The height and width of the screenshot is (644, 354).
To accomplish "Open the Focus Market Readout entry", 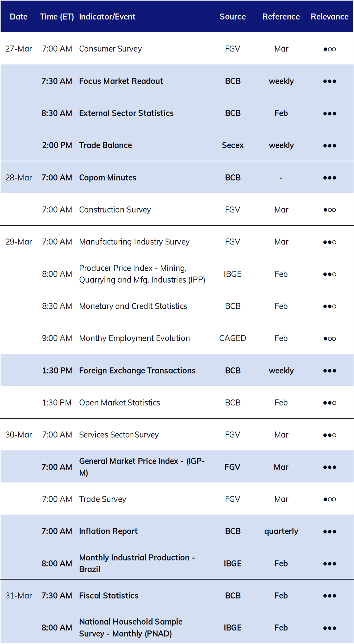I will point(121,81).
